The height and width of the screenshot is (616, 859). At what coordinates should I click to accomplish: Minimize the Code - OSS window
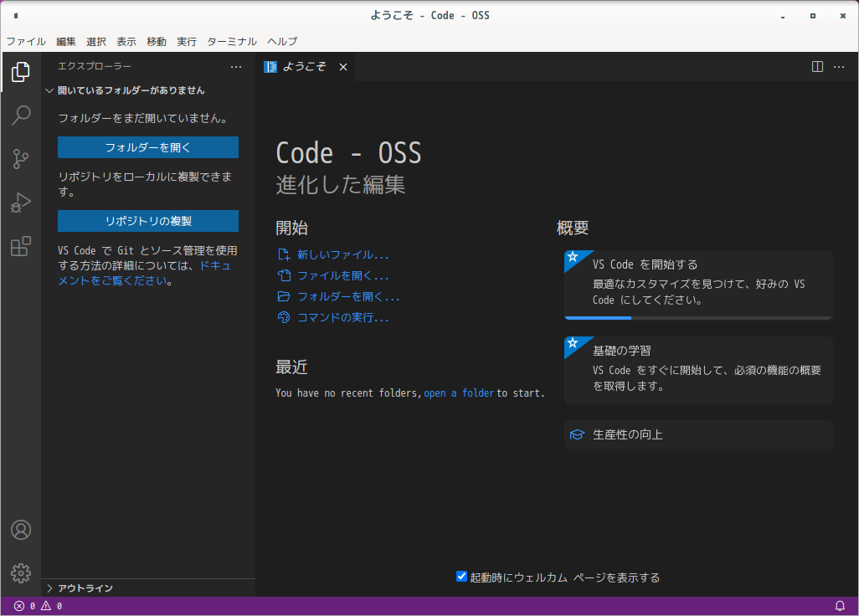point(783,16)
